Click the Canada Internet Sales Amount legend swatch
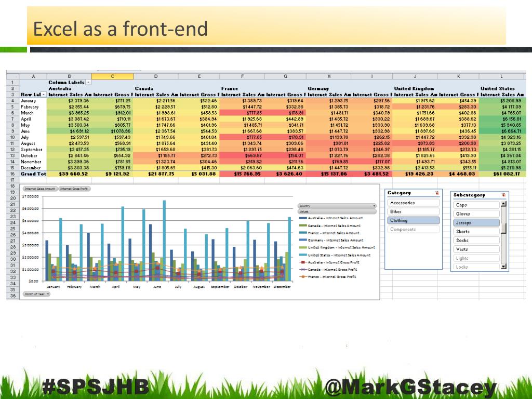This screenshot has height=399, width=532. point(303,225)
